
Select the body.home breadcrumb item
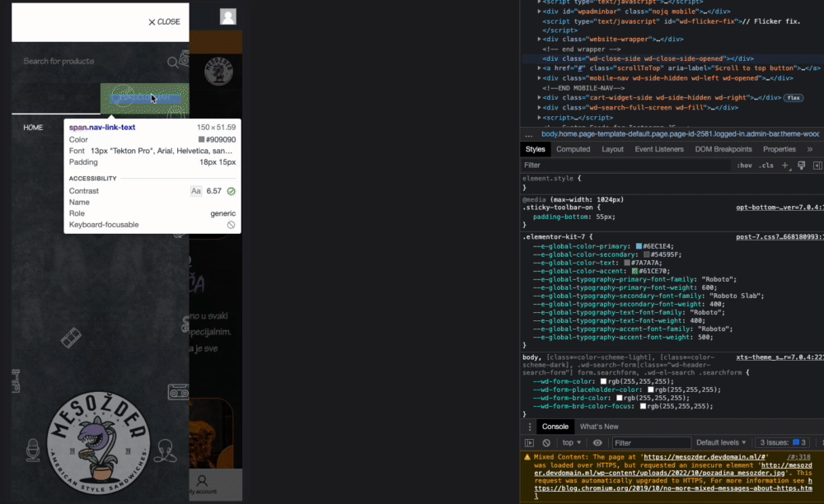(680, 134)
